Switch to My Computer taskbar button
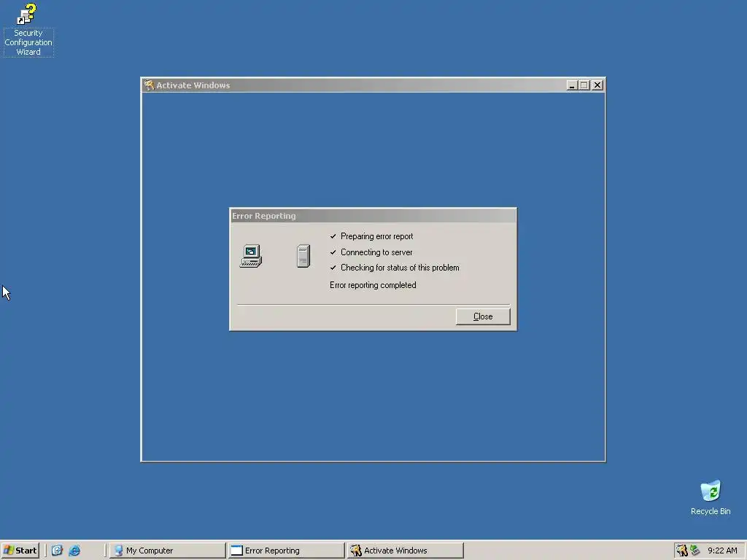This screenshot has height=560, width=747. click(x=167, y=551)
